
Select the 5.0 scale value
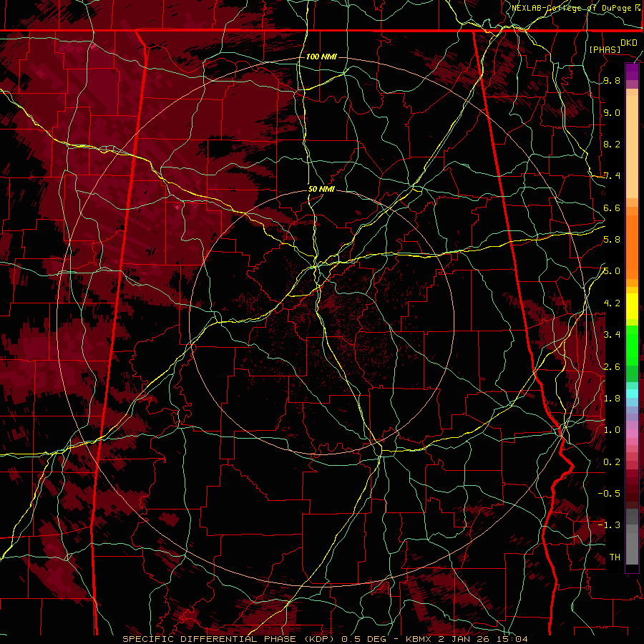[612, 271]
